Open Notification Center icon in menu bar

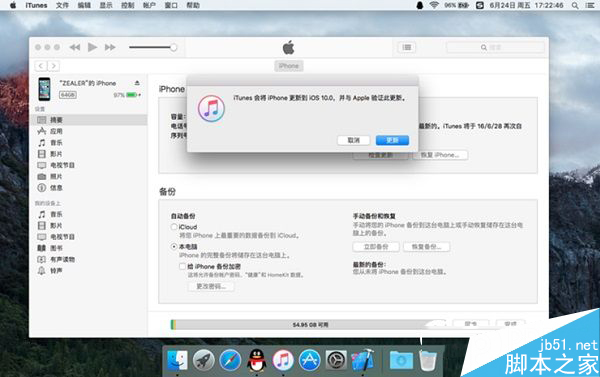590,5
